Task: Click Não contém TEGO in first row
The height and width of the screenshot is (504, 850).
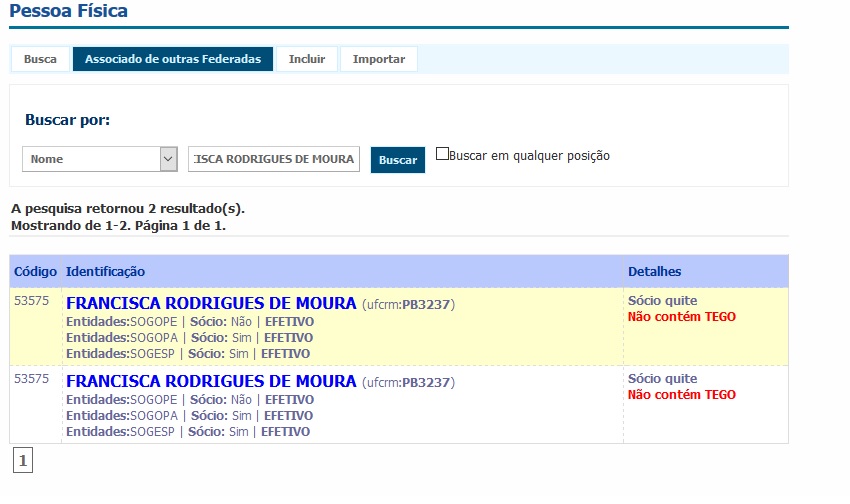Action: click(x=681, y=317)
